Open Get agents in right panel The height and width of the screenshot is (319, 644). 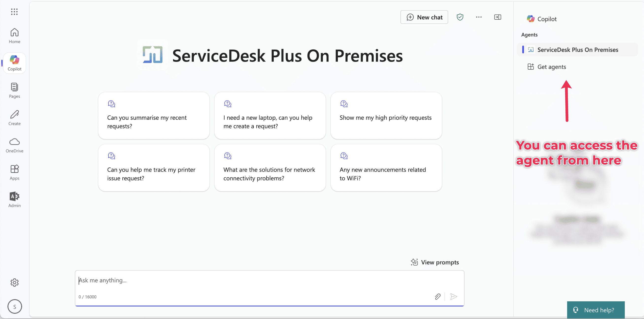546,67
